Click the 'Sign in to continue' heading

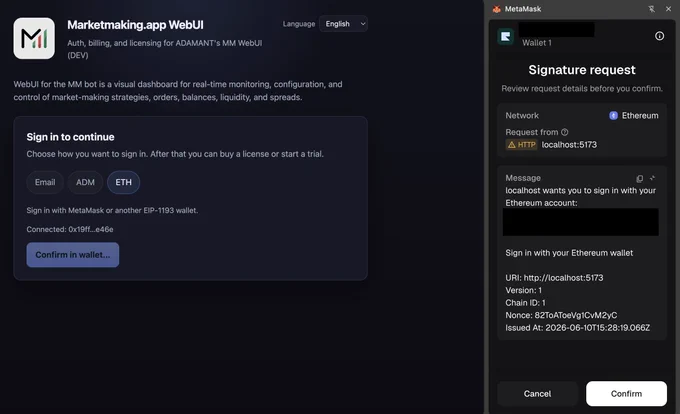(70, 137)
